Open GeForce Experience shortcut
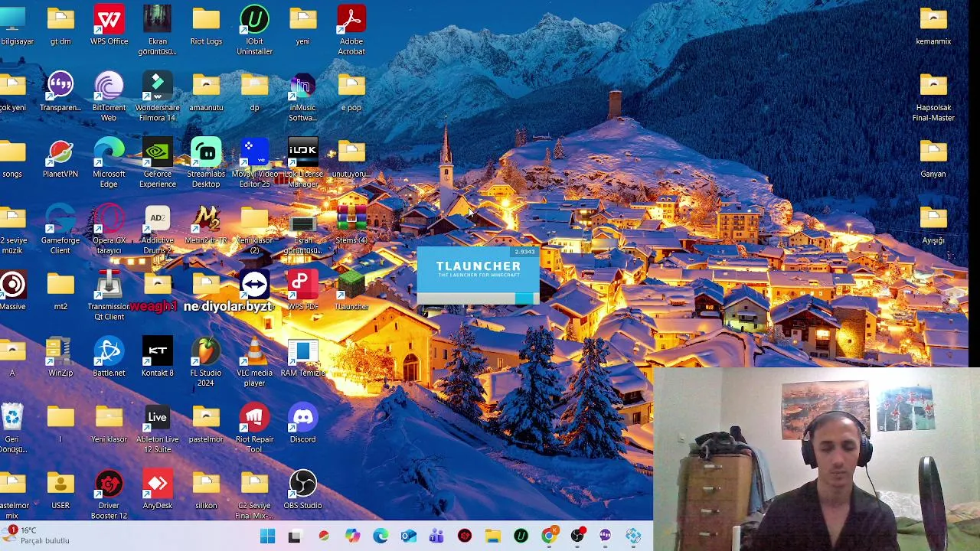This screenshot has width=980, height=551. click(157, 164)
